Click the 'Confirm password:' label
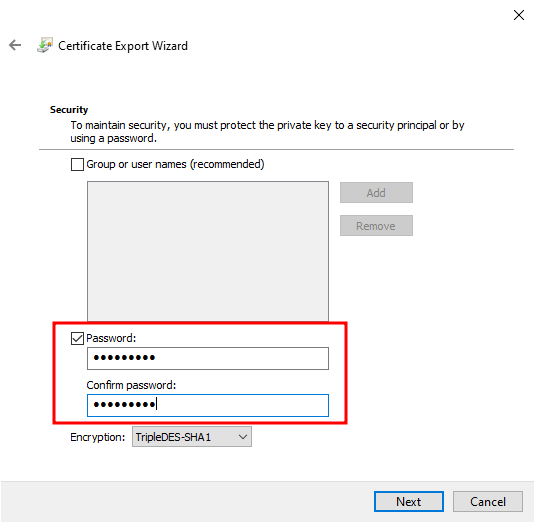This screenshot has height=523, width=535. [131, 385]
